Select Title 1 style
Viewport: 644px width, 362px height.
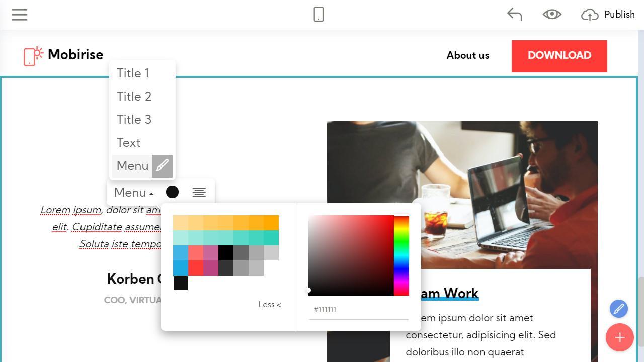133,73
